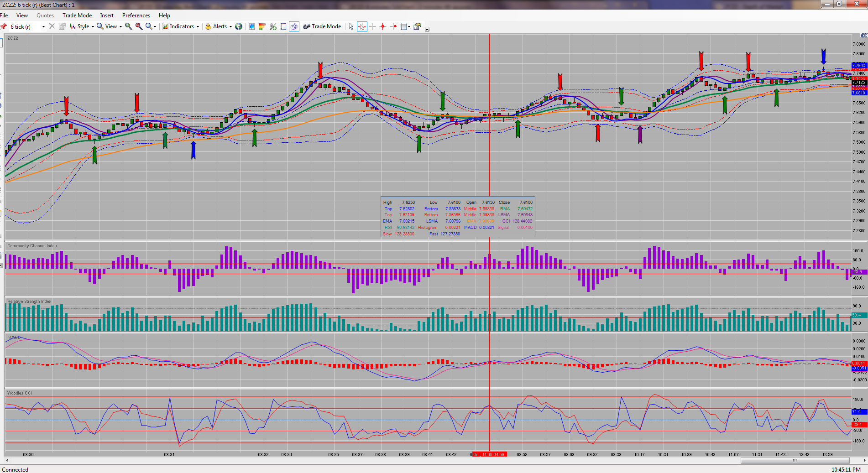The width and height of the screenshot is (868, 473).
Task: Select the arrow pointer cursor mode
Action: (x=350, y=26)
